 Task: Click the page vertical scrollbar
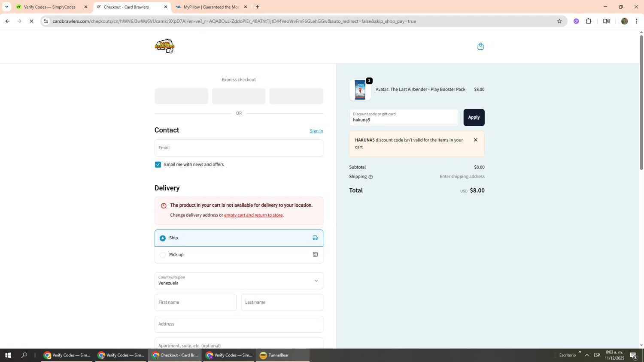[x=641, y=103]
